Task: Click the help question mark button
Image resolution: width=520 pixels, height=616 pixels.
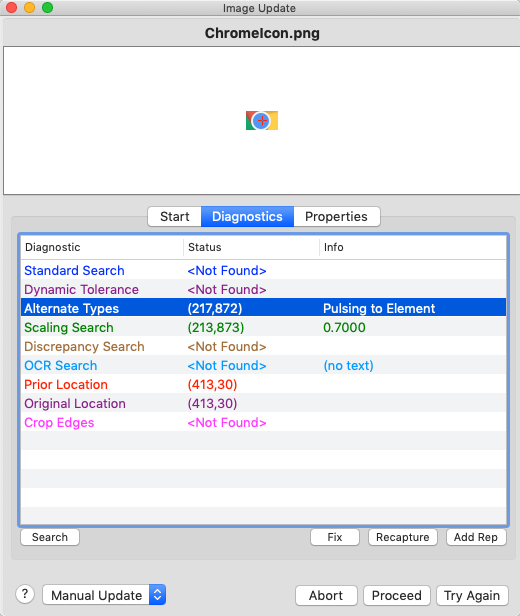Action: (25, 594)
